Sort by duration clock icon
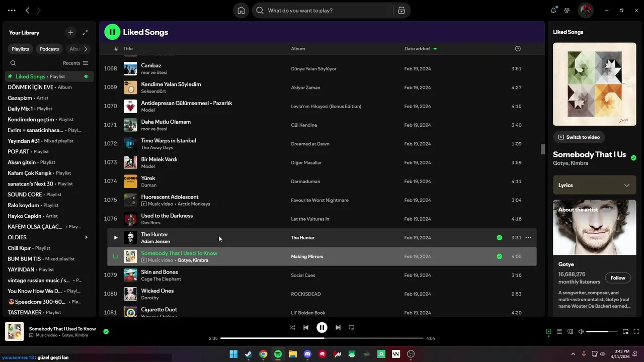The width and height of the screenshot is (644, 362). tap(518, 49)
